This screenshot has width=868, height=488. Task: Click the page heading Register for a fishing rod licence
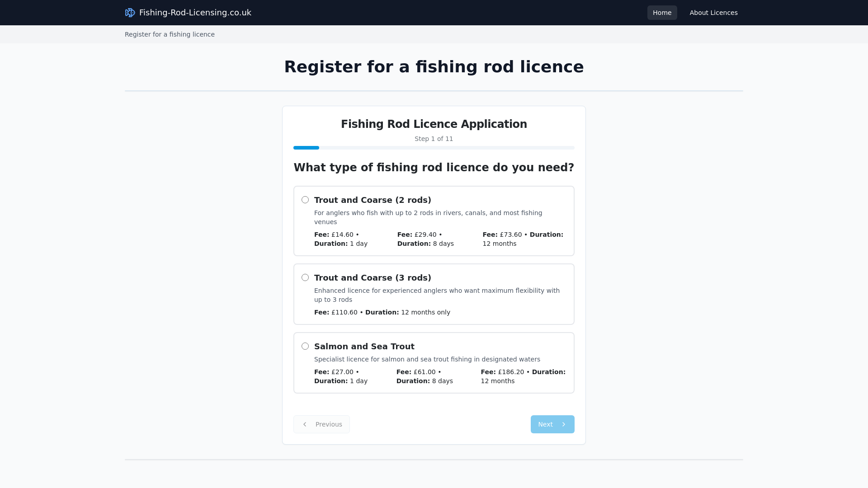point(434,66)
